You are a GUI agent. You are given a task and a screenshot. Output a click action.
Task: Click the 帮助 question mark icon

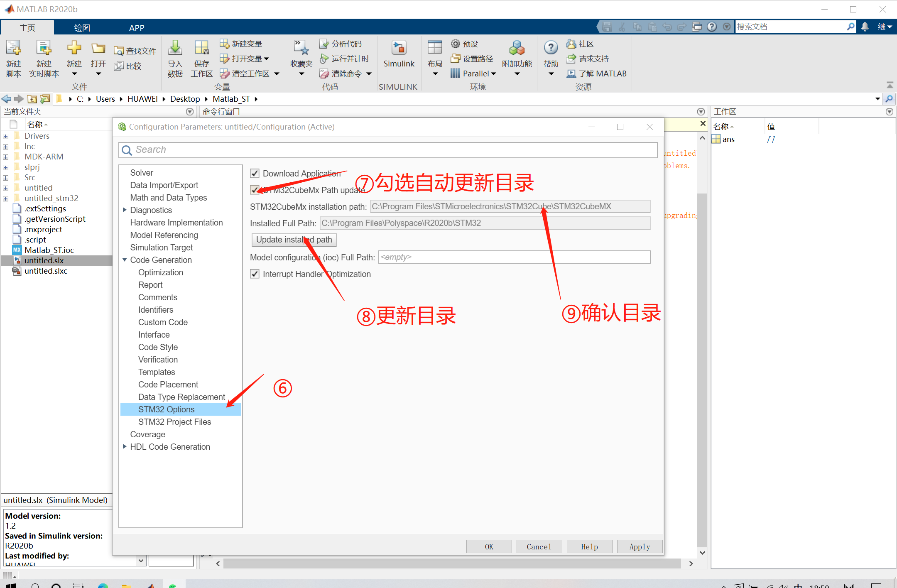pyautogui.click(x=551, y=48)
